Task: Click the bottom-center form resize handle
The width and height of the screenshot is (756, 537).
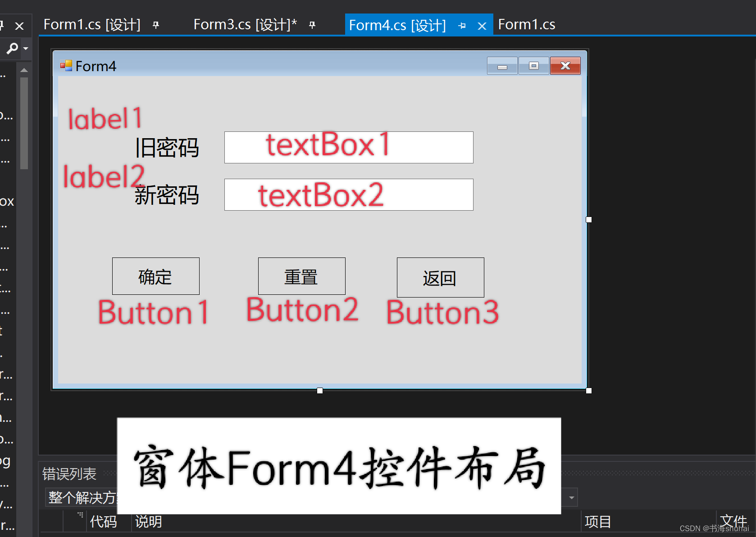Action: pos(320,391)
